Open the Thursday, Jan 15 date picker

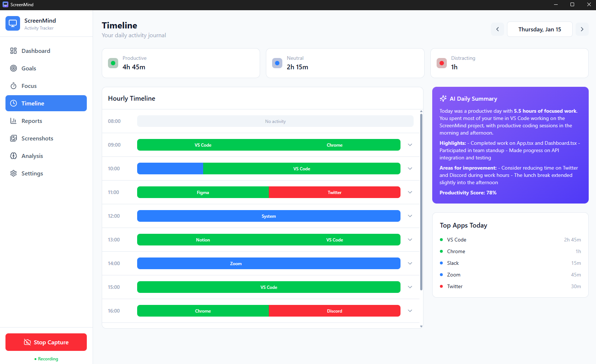[x=539, y=29]
